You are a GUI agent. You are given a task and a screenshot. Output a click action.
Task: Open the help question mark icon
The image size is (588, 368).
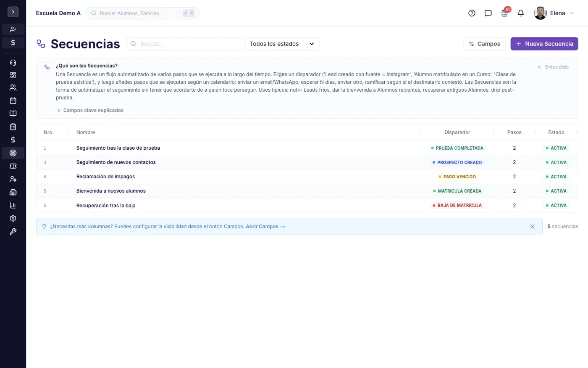pyautogui.click(x=472, y=13)
